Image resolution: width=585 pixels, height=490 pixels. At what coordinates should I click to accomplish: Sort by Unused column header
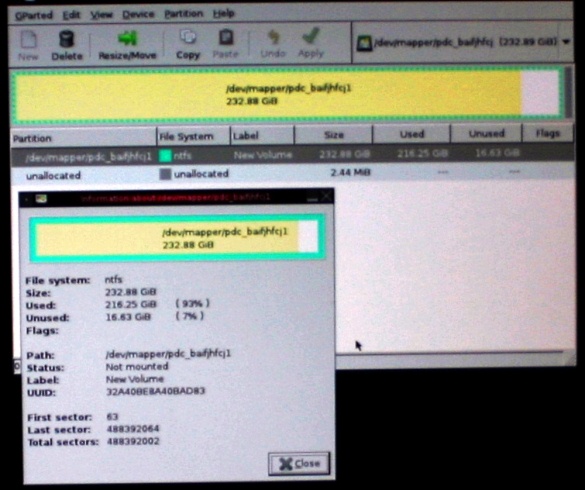click(486, 134)
